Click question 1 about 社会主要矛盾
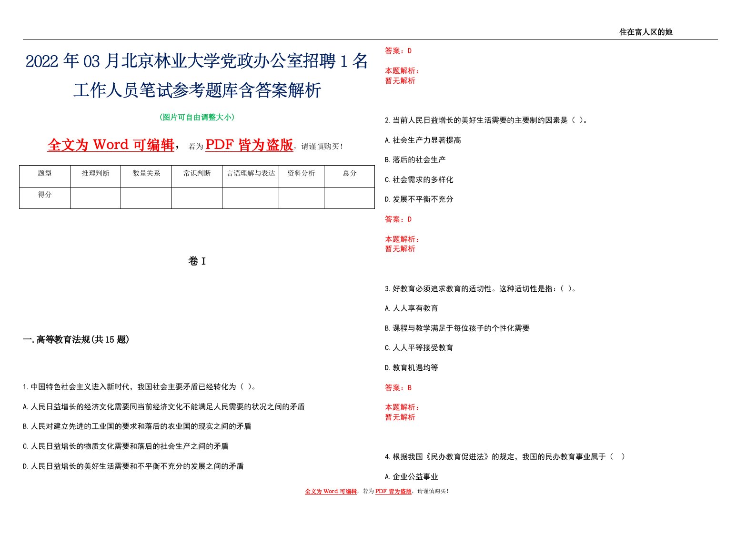 pyautogui.click(x=141, y=387)
